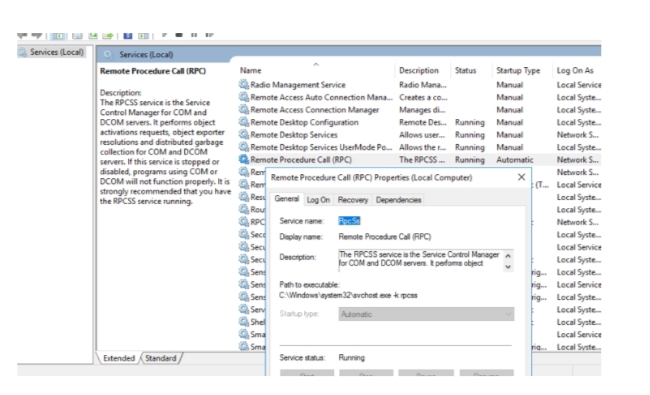Screen dimensions: 650x395
Task: Click the executable path text svchost.exe -k rpcss
Action: point(348,295)
